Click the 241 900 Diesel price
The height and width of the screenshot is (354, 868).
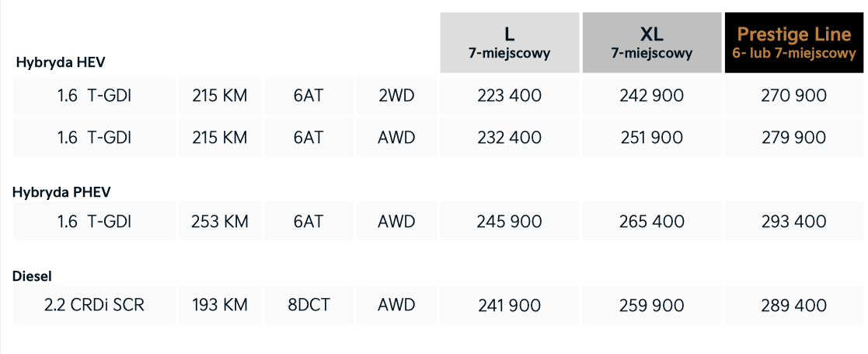pos(509,306)
